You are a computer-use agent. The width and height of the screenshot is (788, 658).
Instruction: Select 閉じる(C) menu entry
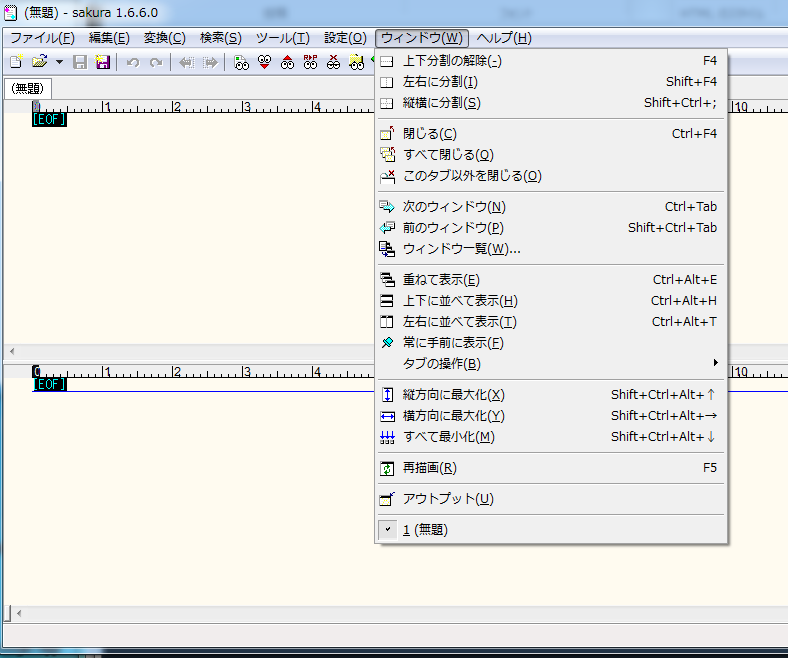(550, 134)
